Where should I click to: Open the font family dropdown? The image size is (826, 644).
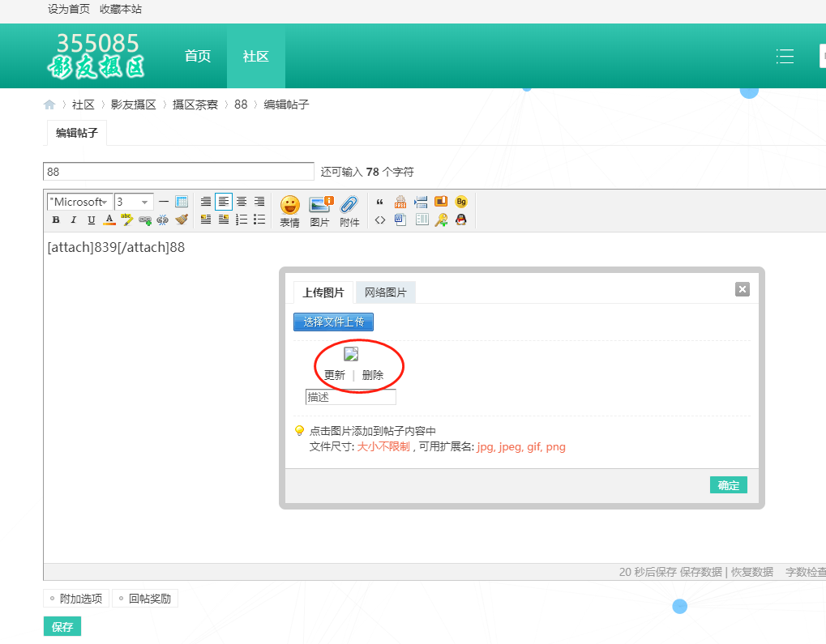point(79,202)
